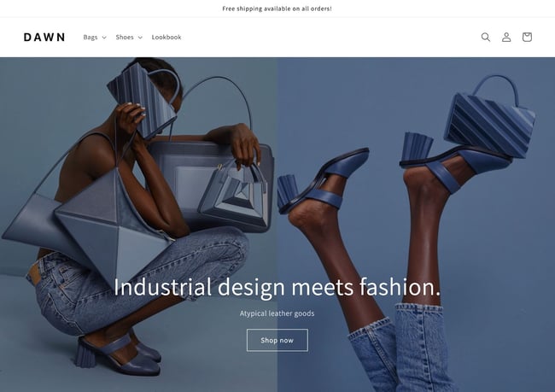This screenshot has width=555, height=392.
Task: Open the Shoes menu item
Action: point(125,38)
